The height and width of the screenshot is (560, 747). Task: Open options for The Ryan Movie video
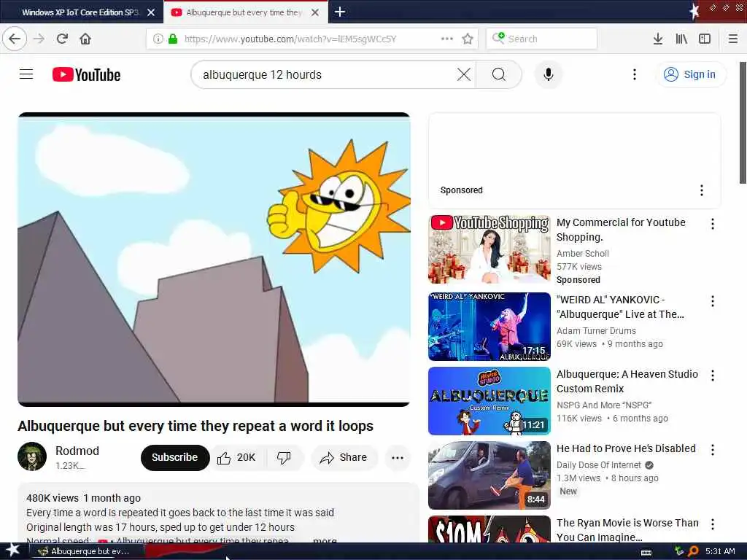pyautogui.click(x=712, y=524)
